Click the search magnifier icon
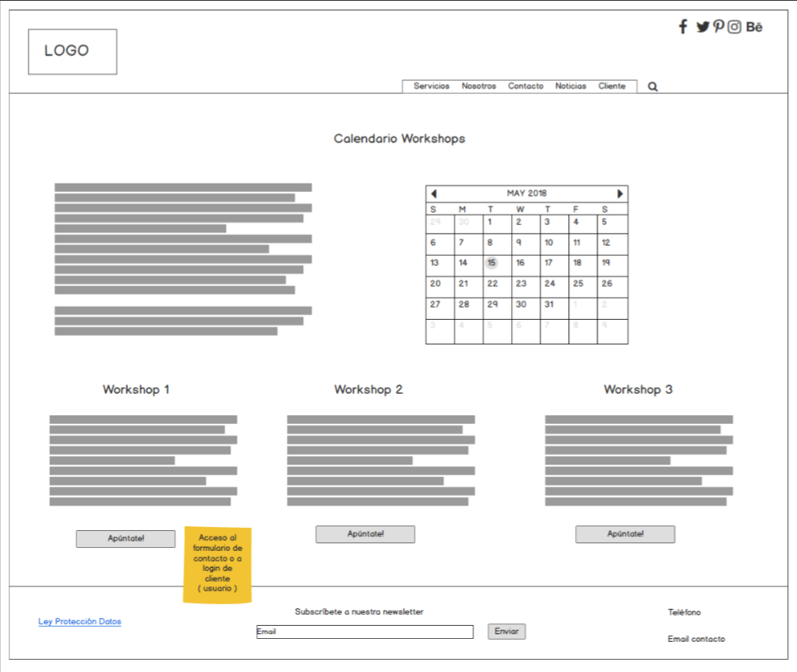This screenshot has height=672, width=797. [653, 87]
